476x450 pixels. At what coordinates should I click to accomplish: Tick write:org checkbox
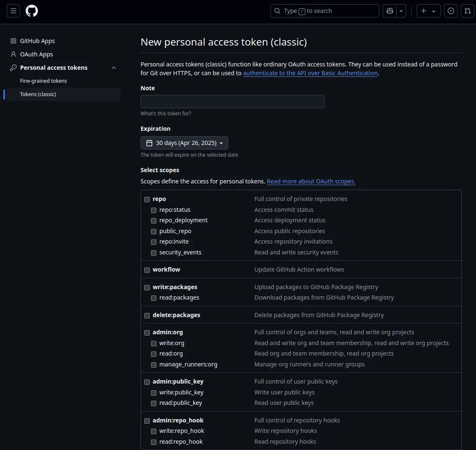154,343
